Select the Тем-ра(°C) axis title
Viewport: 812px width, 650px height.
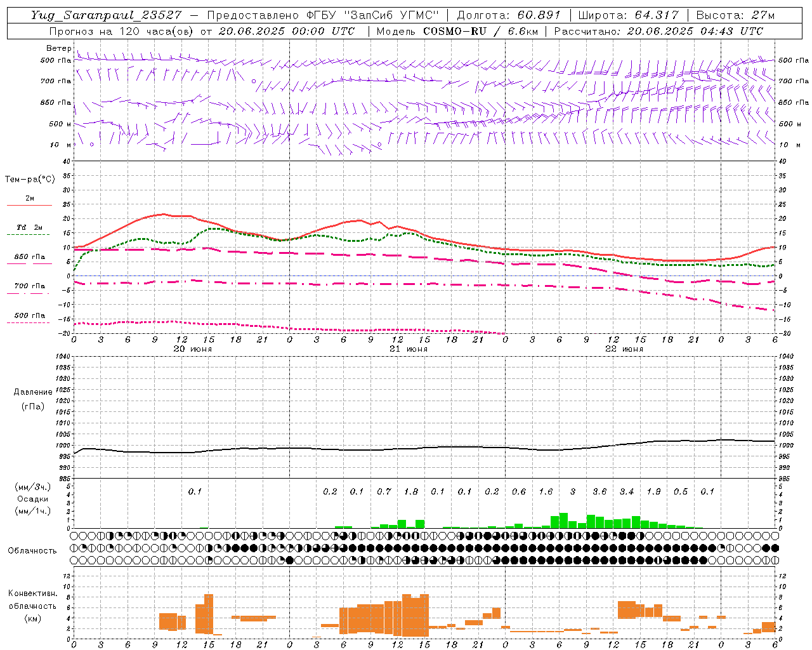[30, 180]
